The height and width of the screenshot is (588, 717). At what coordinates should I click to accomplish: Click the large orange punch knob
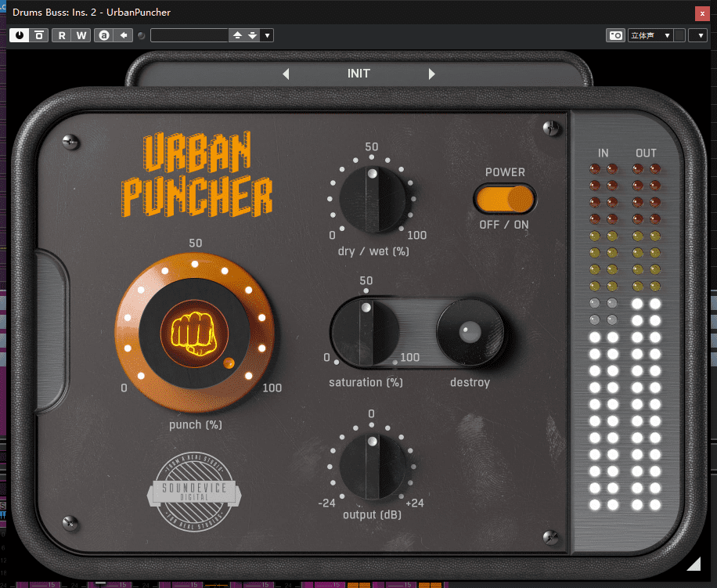tap(194, 333)
